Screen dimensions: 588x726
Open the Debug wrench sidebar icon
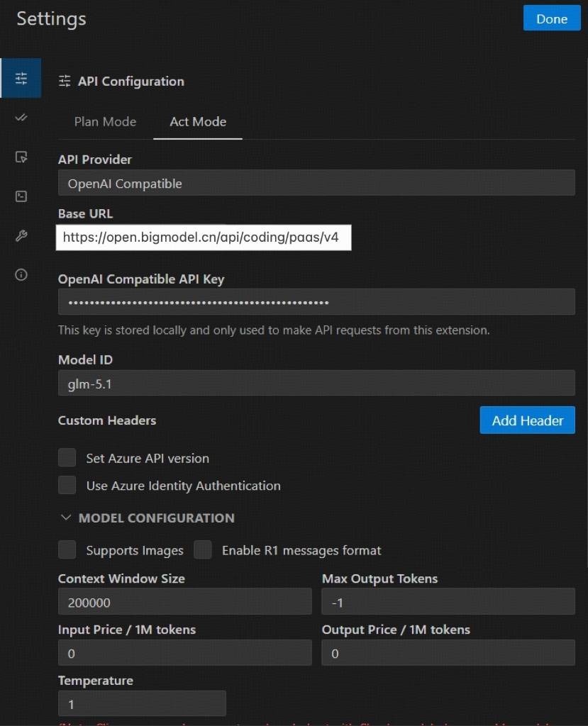[21, 236]
